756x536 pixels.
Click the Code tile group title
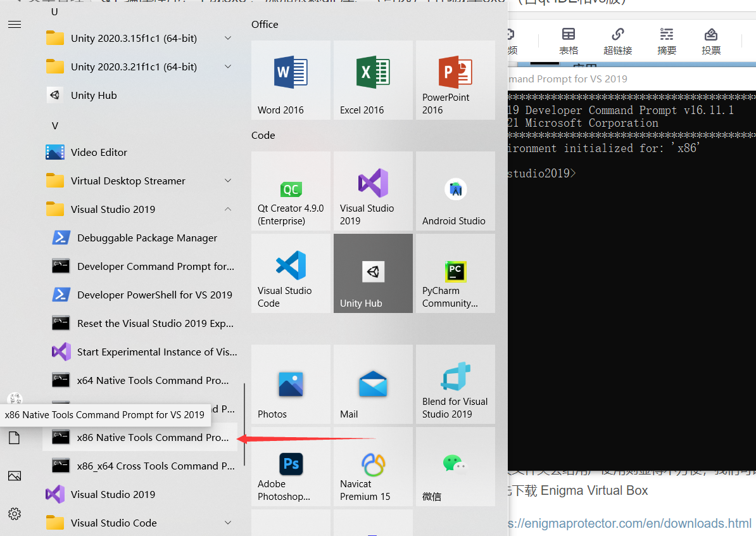tap(263, 135)
